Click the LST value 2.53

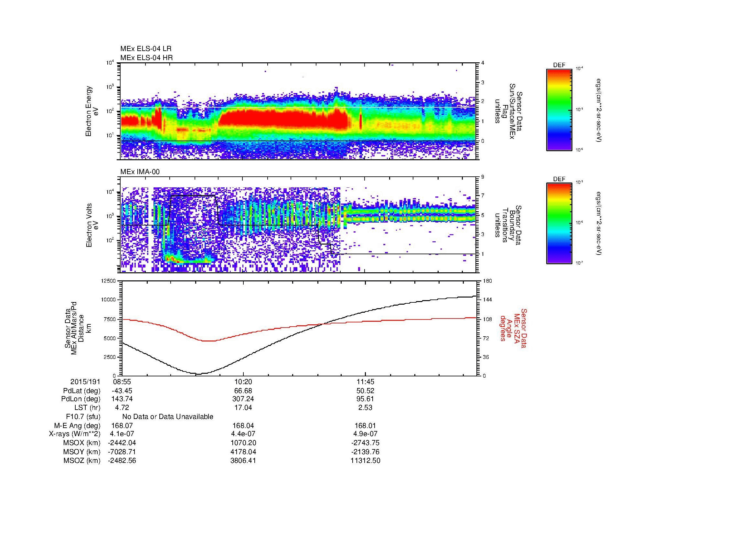[365, 408]
